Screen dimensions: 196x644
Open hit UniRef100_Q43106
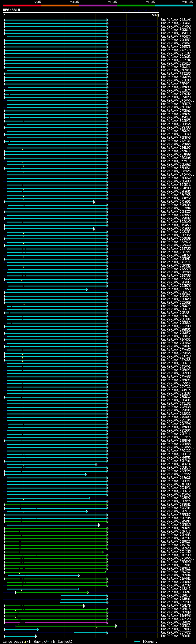(176, 20)
